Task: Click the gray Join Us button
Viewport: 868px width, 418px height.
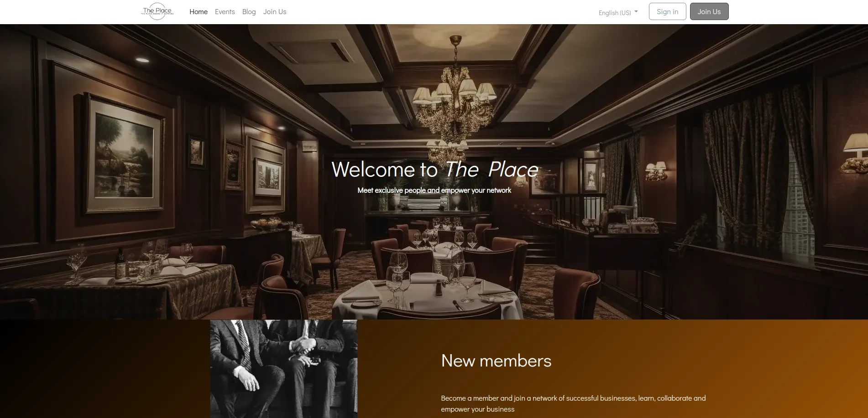Action: pyautogui.click(x=709, y=11)
